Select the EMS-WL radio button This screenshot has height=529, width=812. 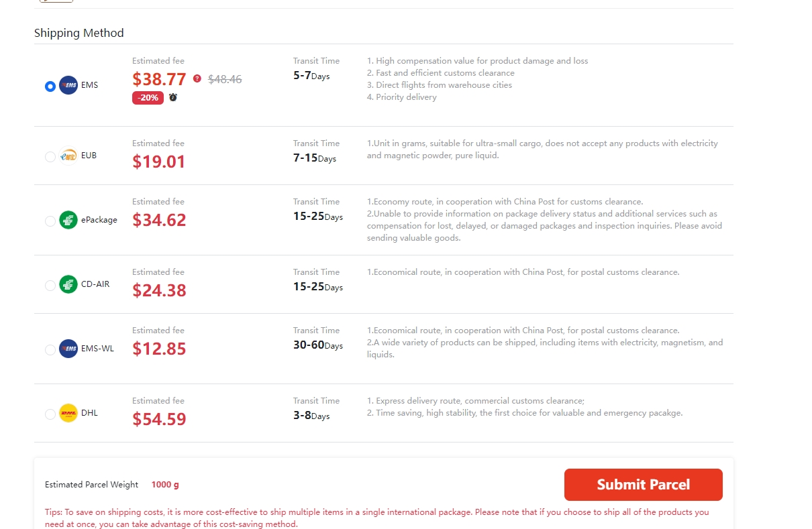pos(50,350)
